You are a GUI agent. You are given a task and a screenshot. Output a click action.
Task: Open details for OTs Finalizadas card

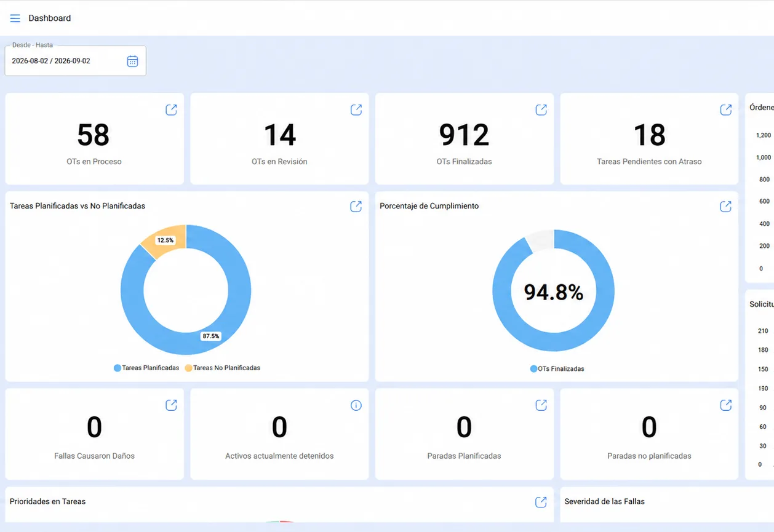[541, 109]
